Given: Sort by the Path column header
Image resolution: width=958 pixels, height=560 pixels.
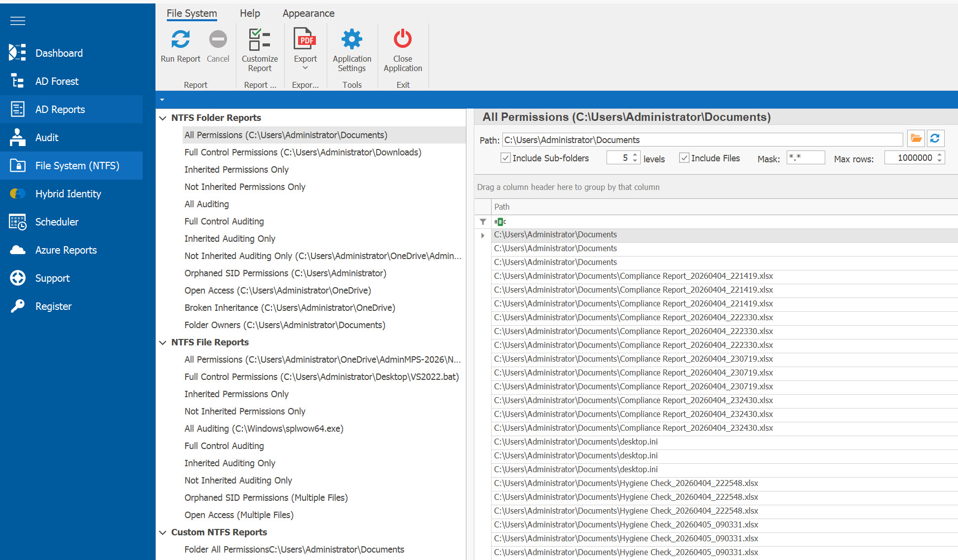Looking at the screenshot, I should click(x=725, y=207).
